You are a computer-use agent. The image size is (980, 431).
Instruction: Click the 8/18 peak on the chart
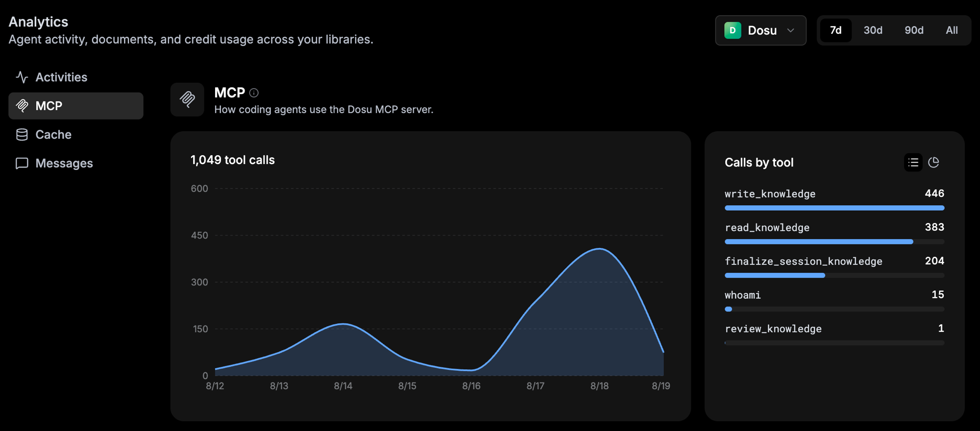(599, 249)
